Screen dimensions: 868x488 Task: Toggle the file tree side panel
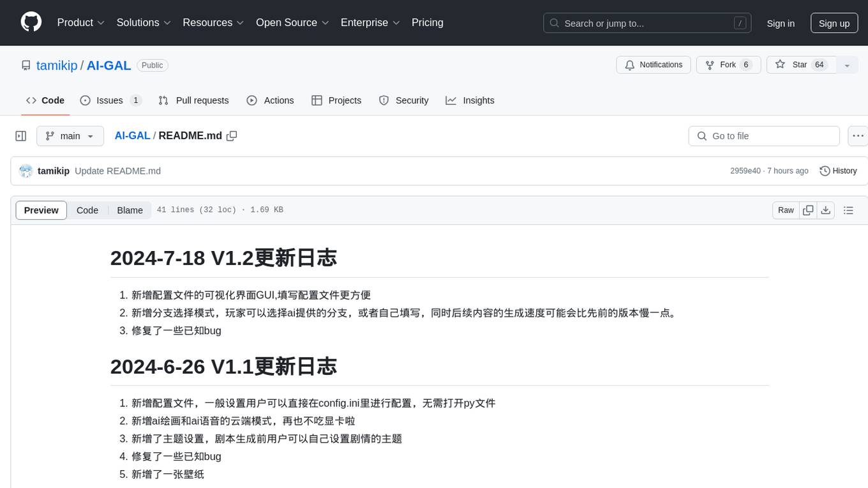pyautogui.click(x=21, y=136)
